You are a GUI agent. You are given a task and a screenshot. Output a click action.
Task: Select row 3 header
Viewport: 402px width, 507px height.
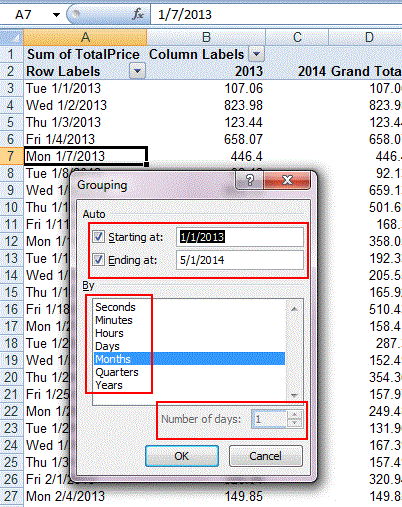(12, 88)
